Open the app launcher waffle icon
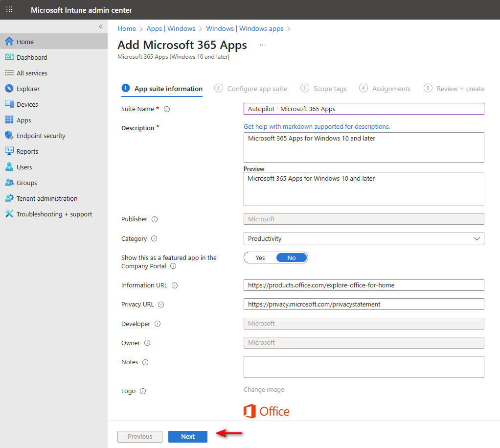500x448 pixels. pos(9,10)
